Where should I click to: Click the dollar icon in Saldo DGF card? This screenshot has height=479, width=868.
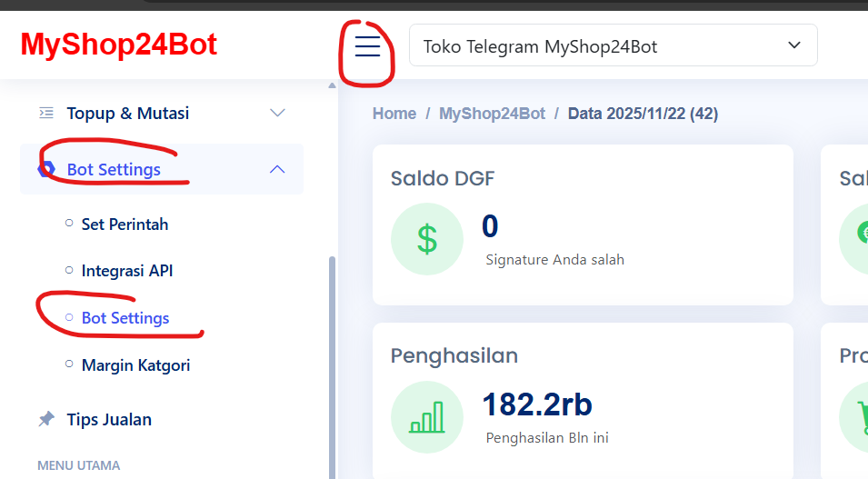427,239
